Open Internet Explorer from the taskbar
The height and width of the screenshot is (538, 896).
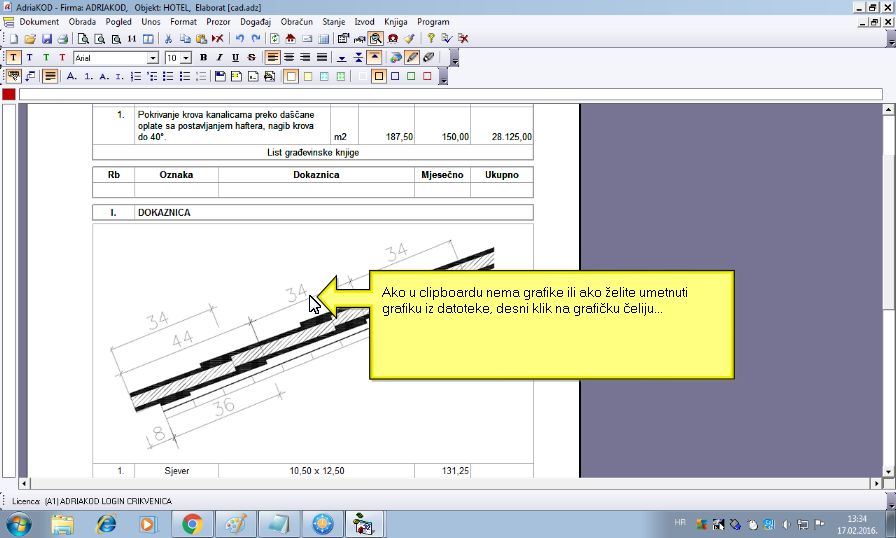(x=106, y=524)
